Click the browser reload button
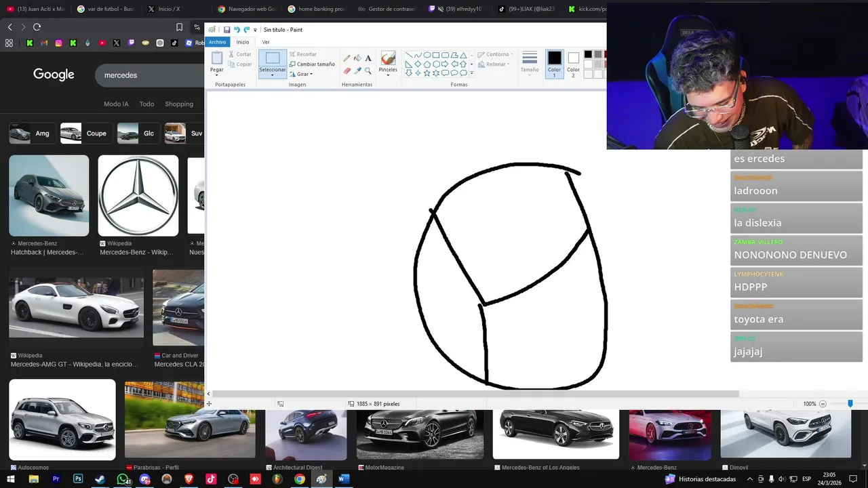 (x=37, y=27)
